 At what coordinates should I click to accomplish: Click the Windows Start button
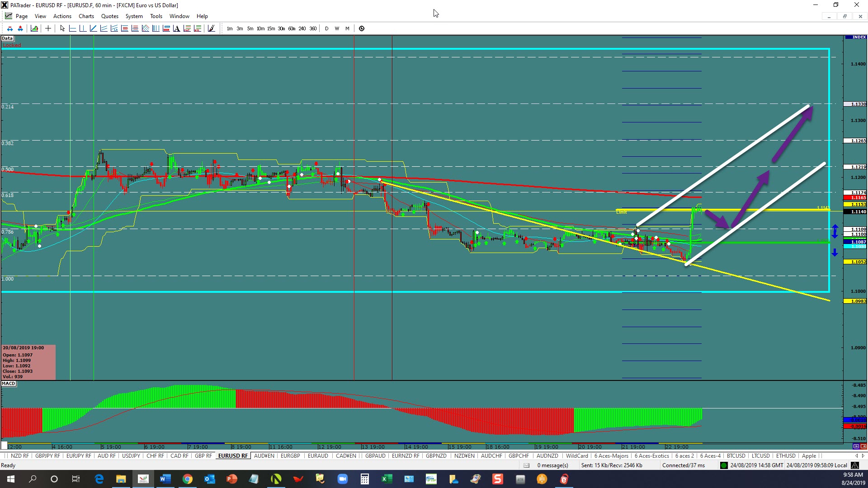coord(11,479)
